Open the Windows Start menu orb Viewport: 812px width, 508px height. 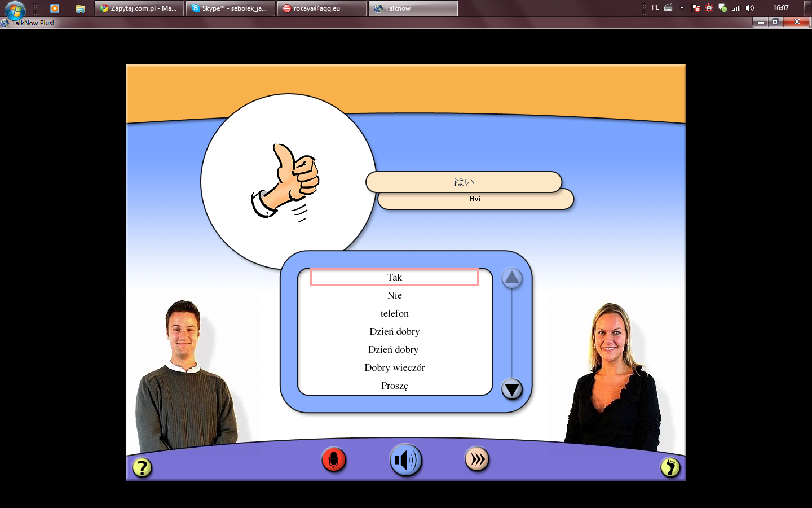[15, 9]
